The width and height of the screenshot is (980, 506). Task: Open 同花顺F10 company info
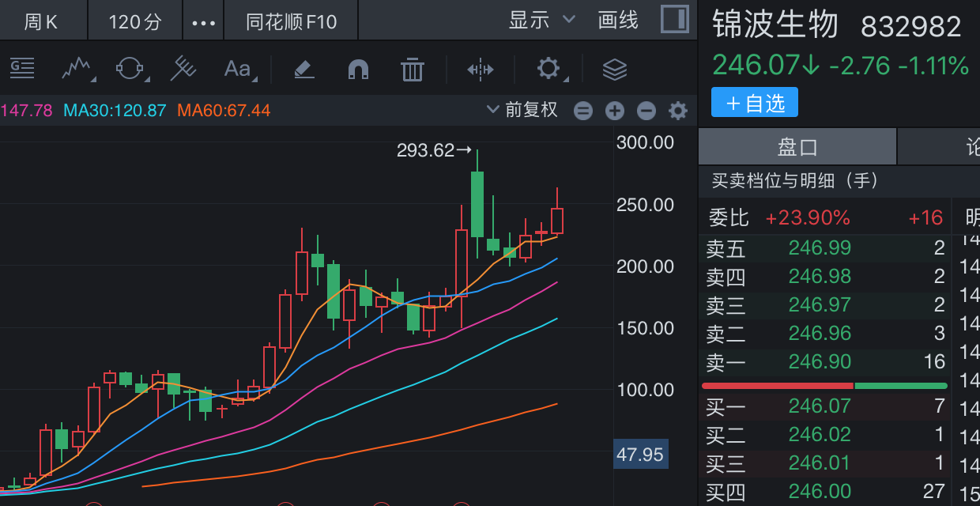pos(291,21)
